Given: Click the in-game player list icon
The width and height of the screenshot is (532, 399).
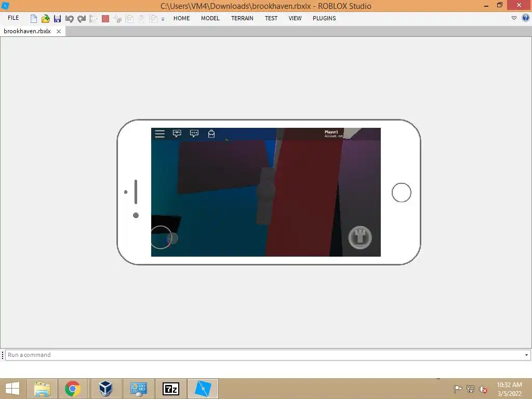Looking at the screenshot, I should click(x=177, y=134).
